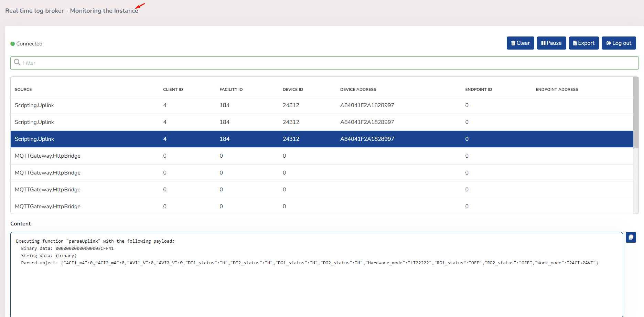Click address A84041F2A1828997 in the highlighted row

[x=367, y=139]
